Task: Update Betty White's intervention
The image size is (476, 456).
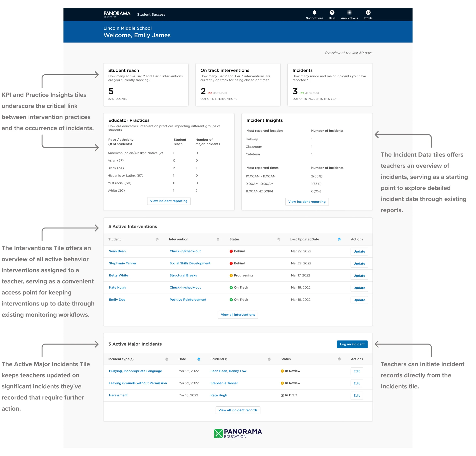Action: click(359, 276)
